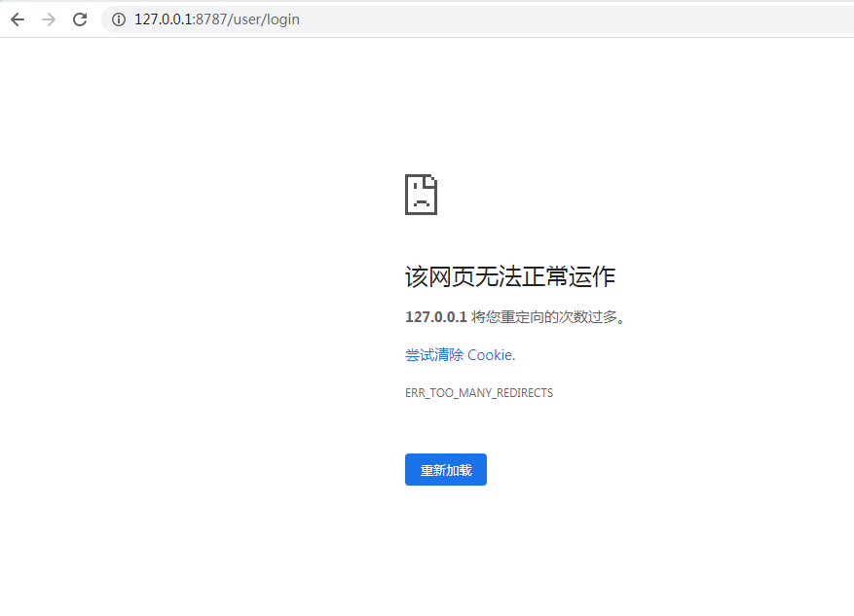854x616 pixels.
Task: Click blank page area left of error icon
Action: click(x=243, y=195)
